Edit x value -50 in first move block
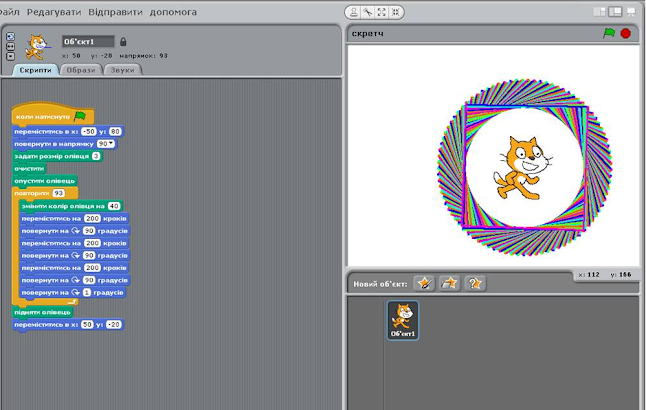Image resolution: width=646 pixels, height=410 pixels. point(89,131)
